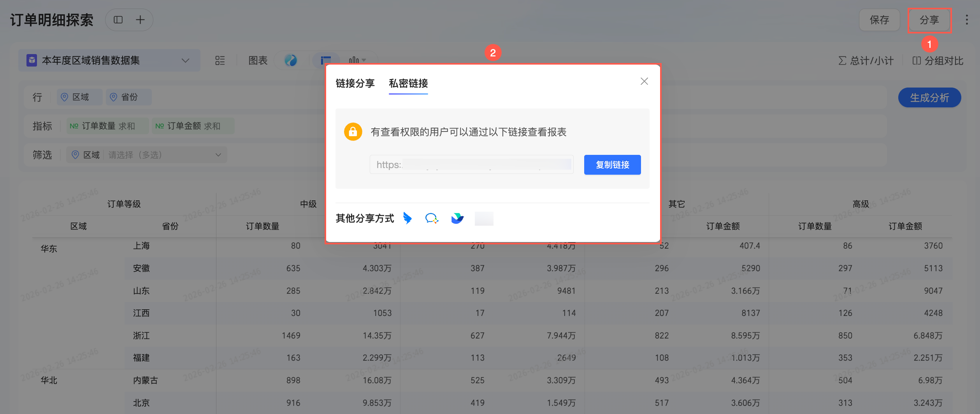This screenshot has width=980, height=414.
Task: Click the 其他分享方式 label
Action: tap(365, 218)
